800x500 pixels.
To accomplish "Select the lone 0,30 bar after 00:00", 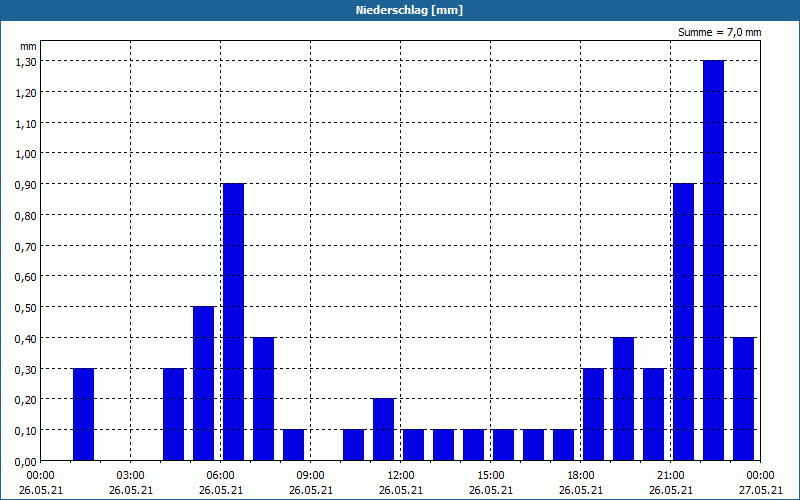I will click(83, 414).
